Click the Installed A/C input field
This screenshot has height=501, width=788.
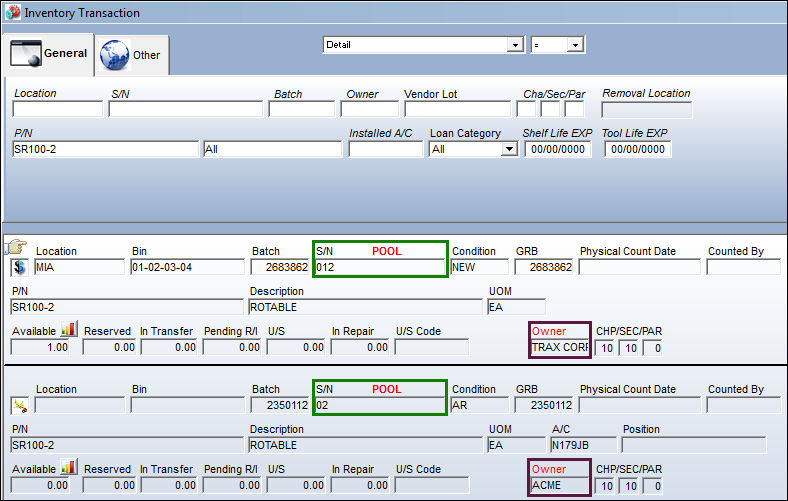(386, 149)
